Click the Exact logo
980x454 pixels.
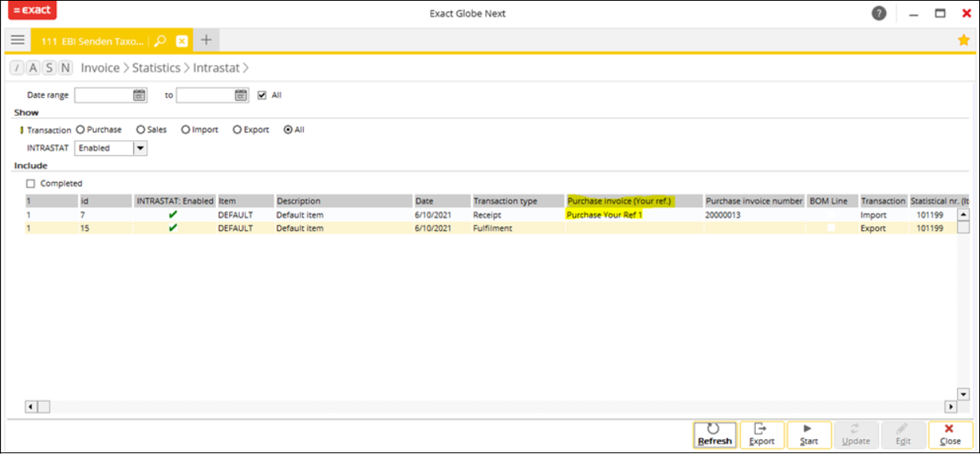[32, 11]
